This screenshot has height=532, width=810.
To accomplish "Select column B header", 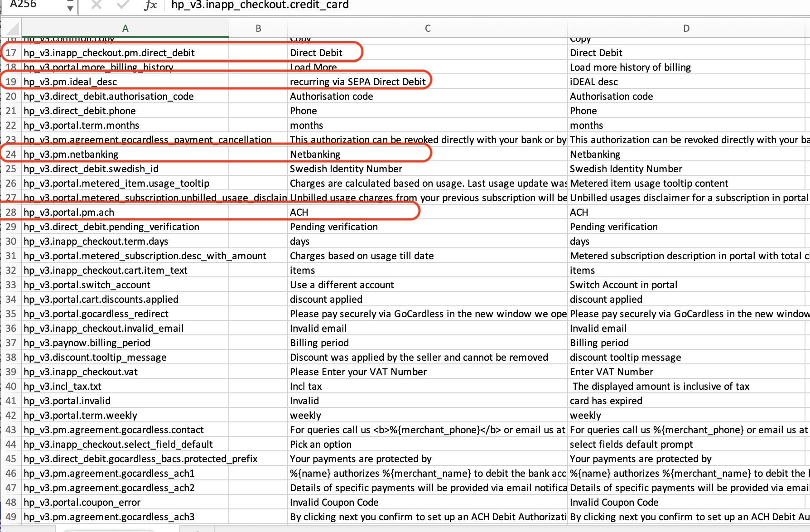I will click(258, 29).
